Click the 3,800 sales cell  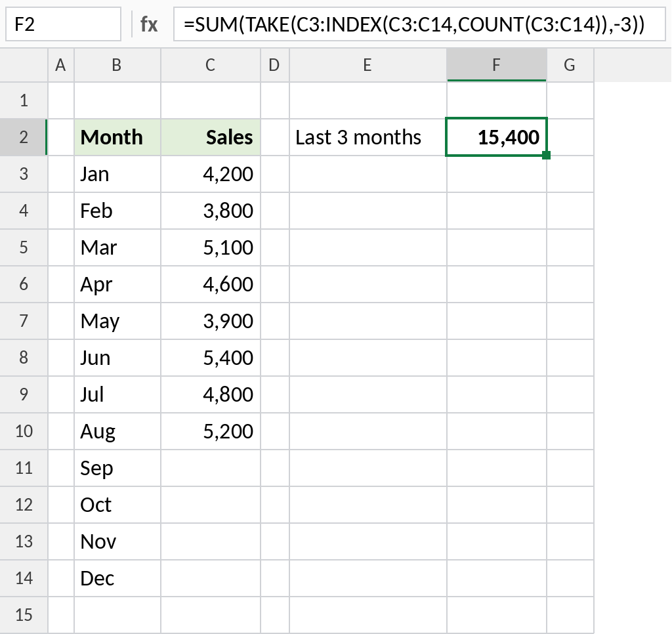click(211, 211)
